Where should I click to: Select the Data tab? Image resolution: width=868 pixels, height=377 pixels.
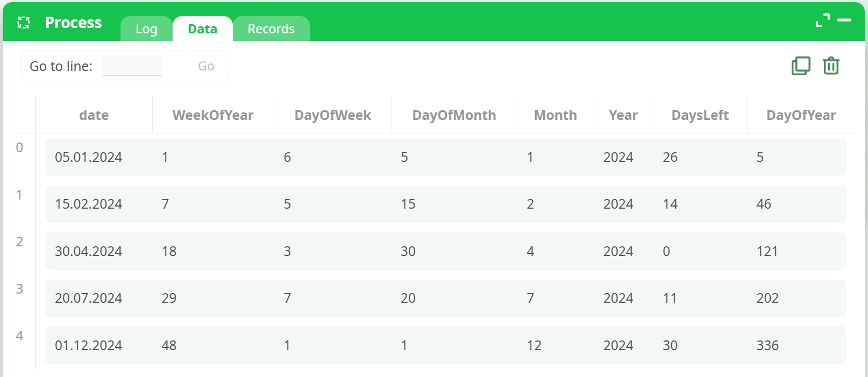[x=202, y=29]
